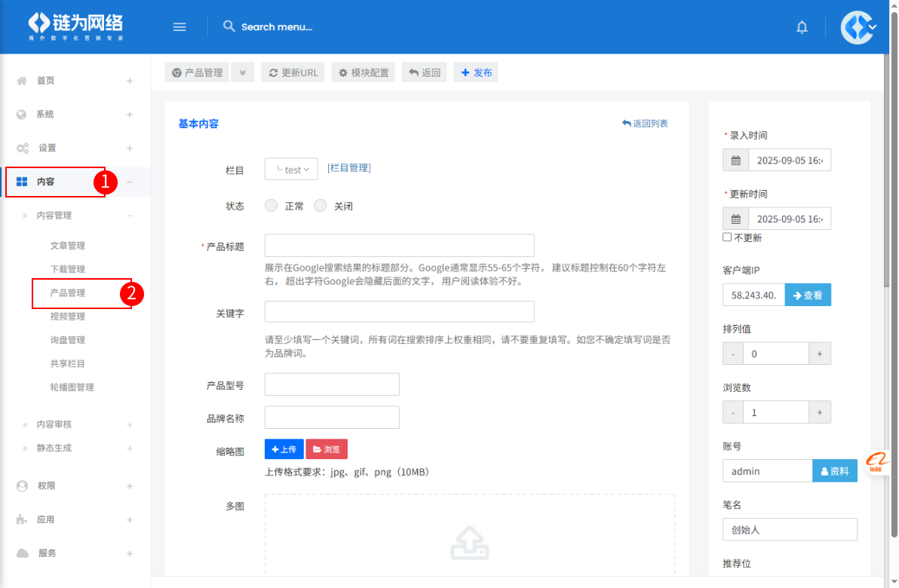This screenshot has height=588, width=899.
Task: Open 模块配置 gear button
Action: (x=363, y=73)
